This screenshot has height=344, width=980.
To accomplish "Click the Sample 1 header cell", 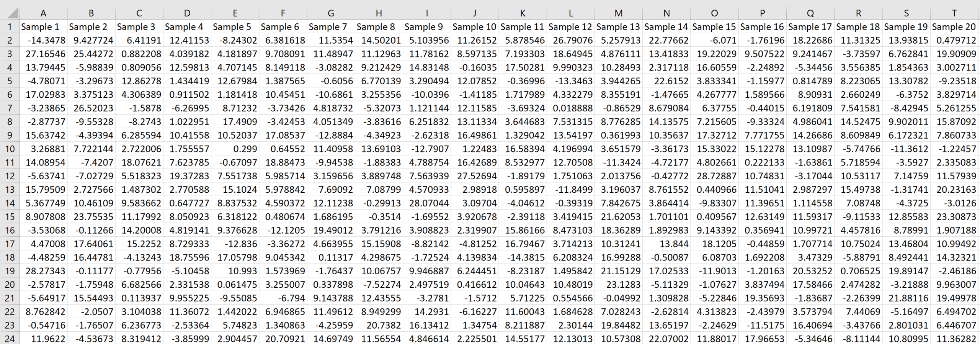I will (43, 27).
